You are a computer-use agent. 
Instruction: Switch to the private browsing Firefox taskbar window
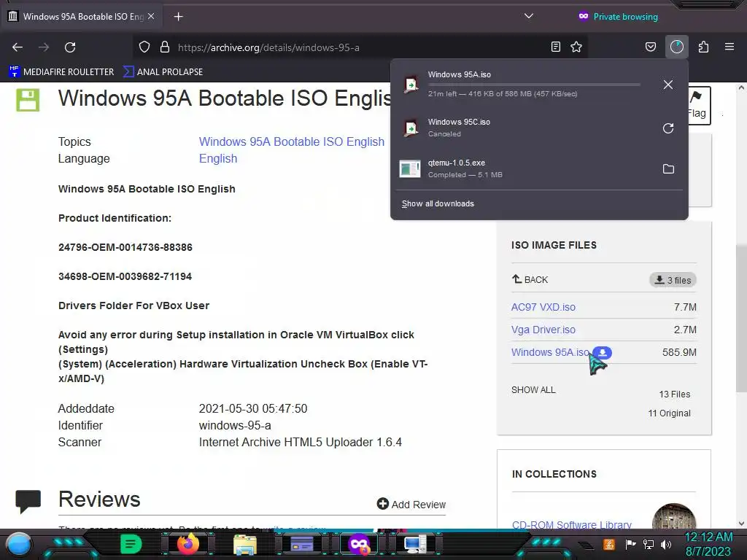pyautogui.click(x=358, y=544)
